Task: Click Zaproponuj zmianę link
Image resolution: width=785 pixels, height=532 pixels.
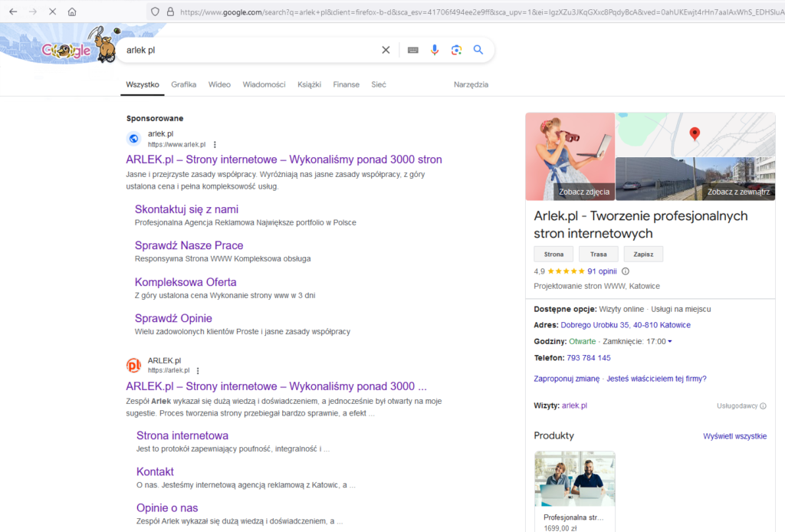Action: 567,379
